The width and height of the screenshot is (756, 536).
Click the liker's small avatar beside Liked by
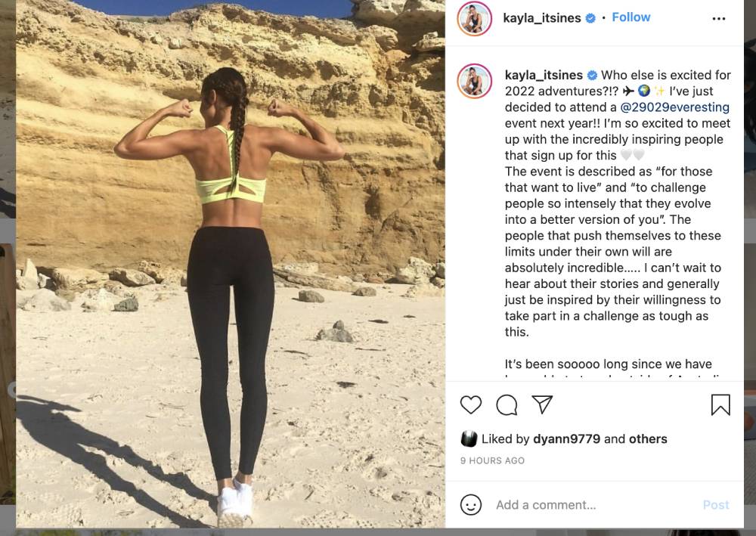point(469,438)
